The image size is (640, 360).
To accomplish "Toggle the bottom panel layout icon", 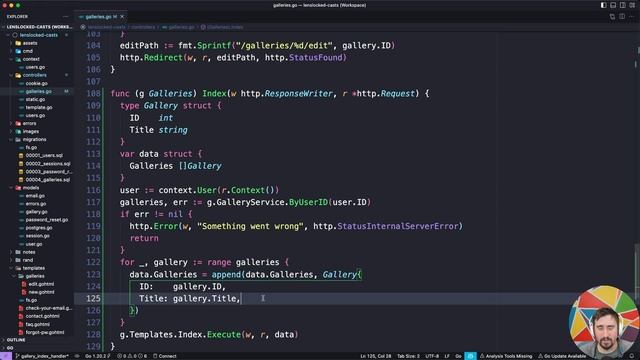I will (x=613, y=5).
